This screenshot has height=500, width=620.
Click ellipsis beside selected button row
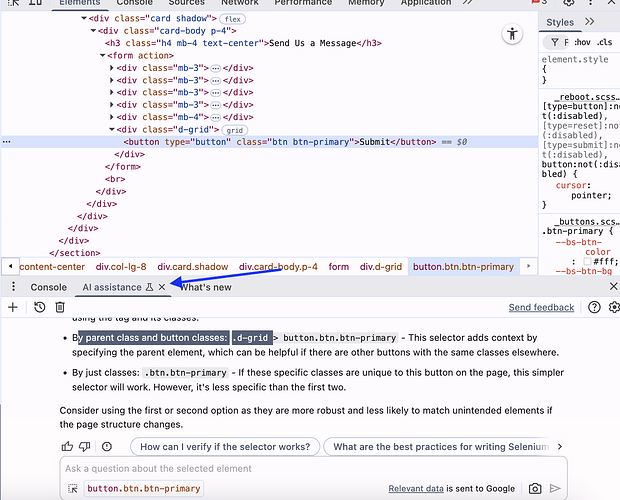[x=7, y=142]
